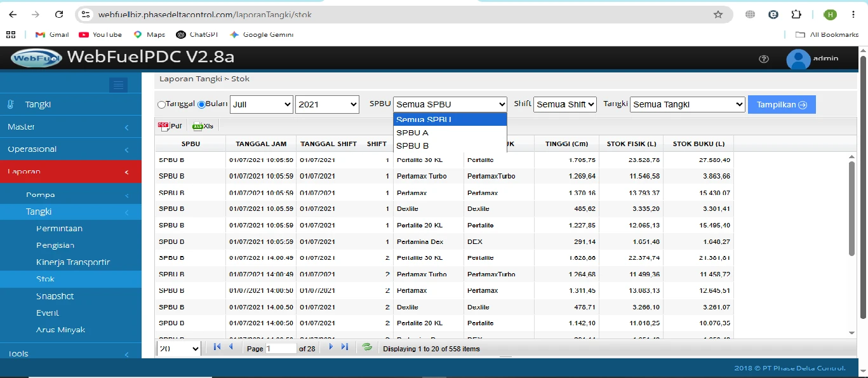This screenshot has height=378, width=868.
Task: Go to previous page in pager
Action: 230,347
